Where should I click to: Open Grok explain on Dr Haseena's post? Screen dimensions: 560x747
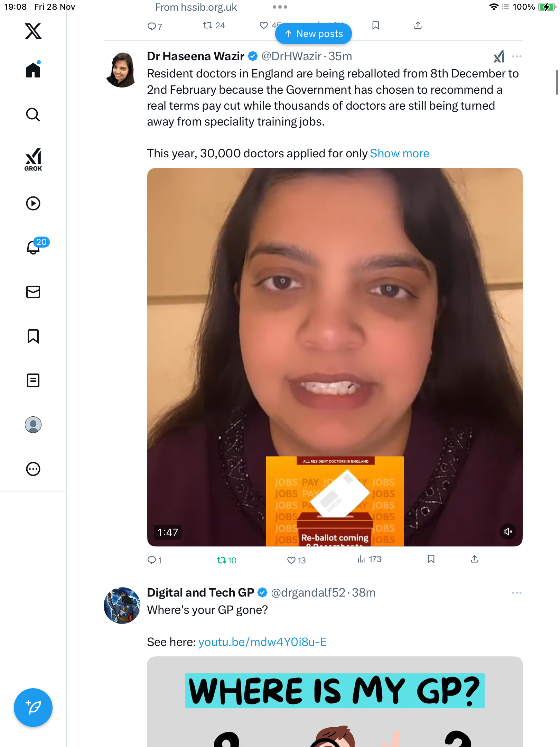point(499,56)
